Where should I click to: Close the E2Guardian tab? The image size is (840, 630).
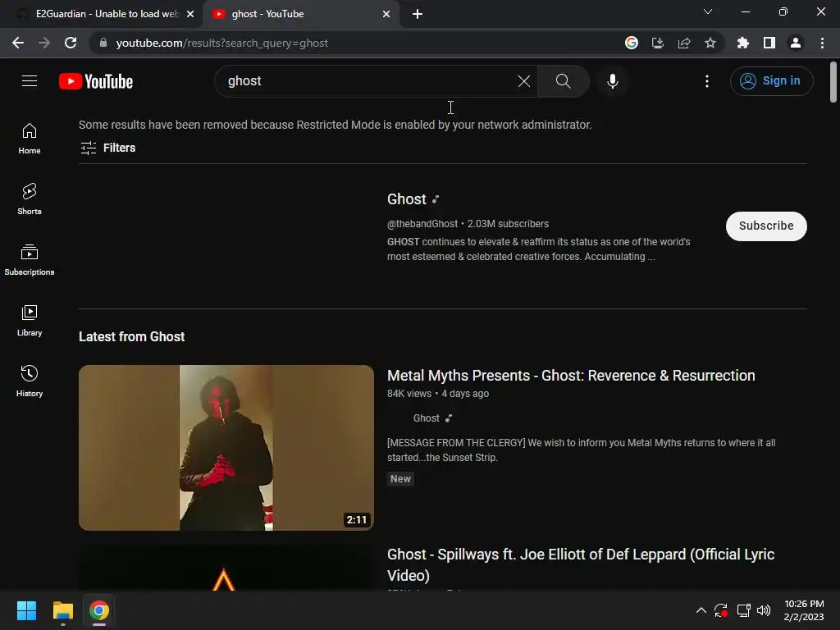pos(190,14)
